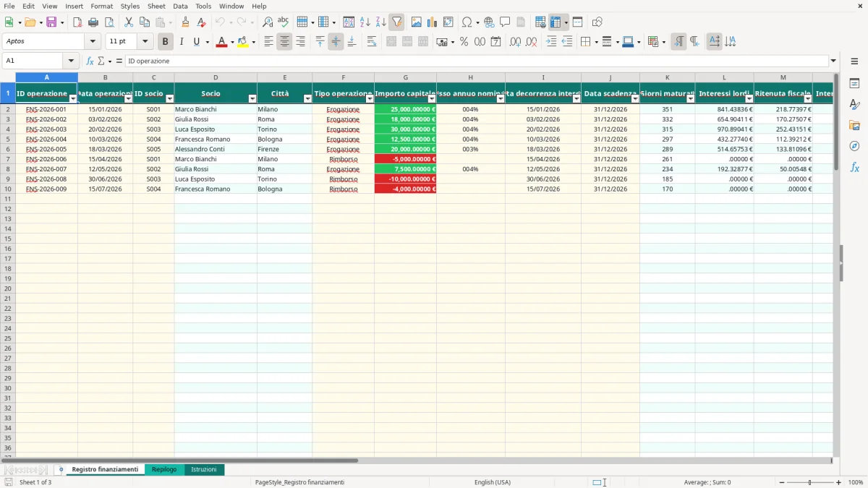Viewport: 868px width, 488px height.
Task: Open Find and Replace
Action: pos(268,22)
